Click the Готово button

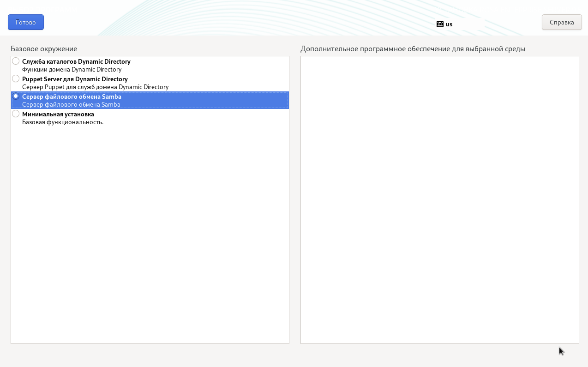tap(26, 22)
